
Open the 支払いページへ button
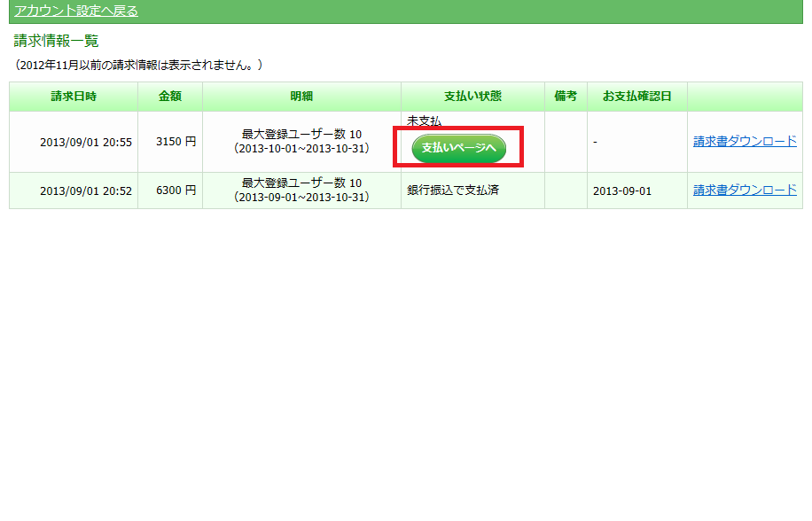[459, 148]
